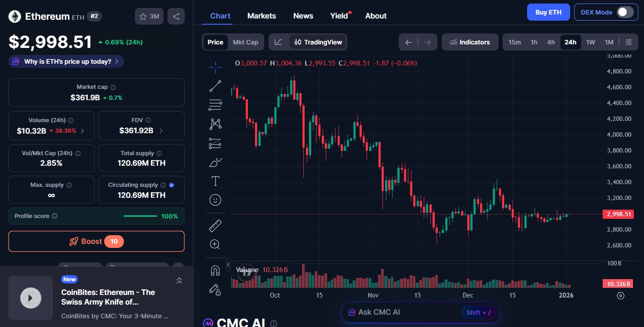Open the text annotation tool

click(x=215, y=181)
